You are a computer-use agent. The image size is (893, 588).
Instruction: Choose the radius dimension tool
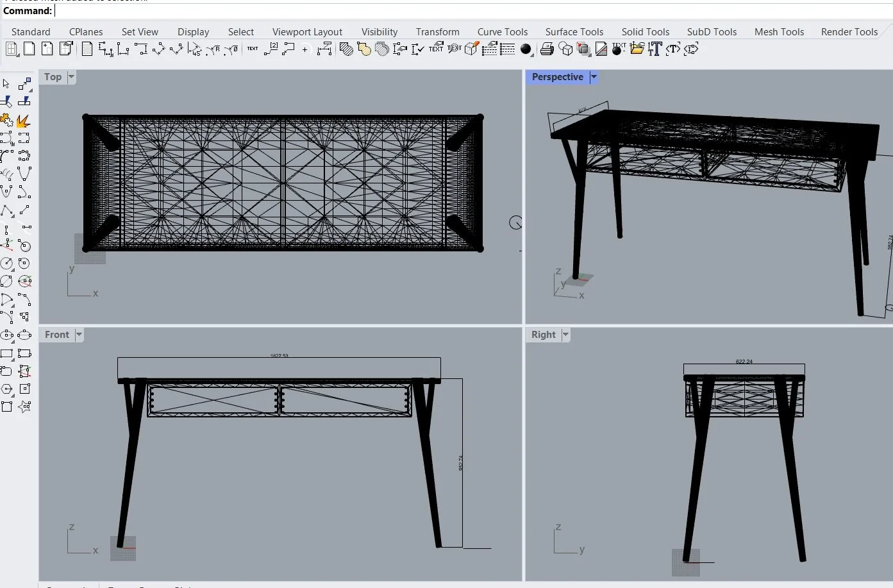coord(213,49)
